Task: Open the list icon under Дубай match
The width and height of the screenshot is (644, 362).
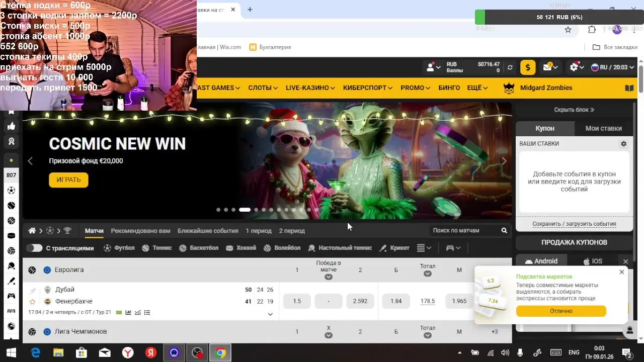Action: (147, 313)
